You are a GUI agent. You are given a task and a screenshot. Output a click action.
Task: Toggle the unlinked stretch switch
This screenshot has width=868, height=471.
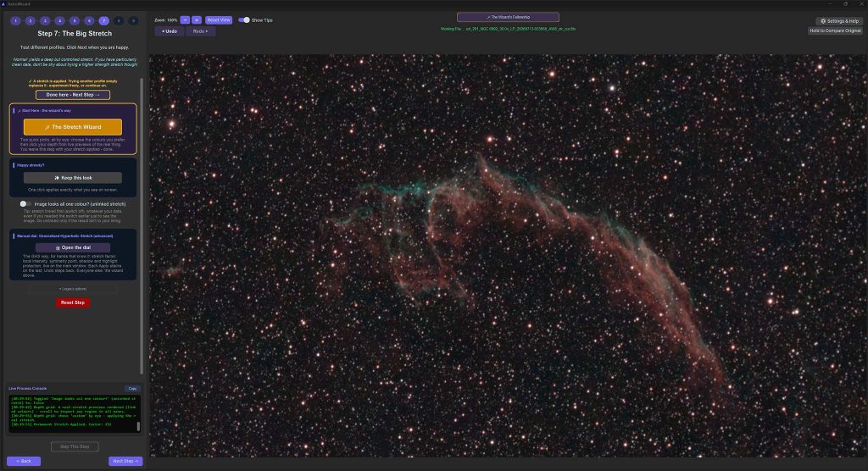[25, 203]
